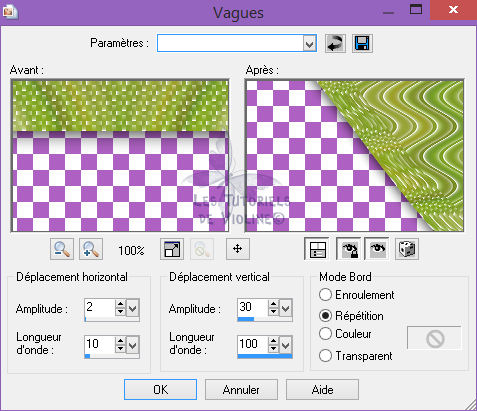The image size is (477, 411).
Task: Toggle the auto proof locked eye button
Action: (x=349, y=249)
